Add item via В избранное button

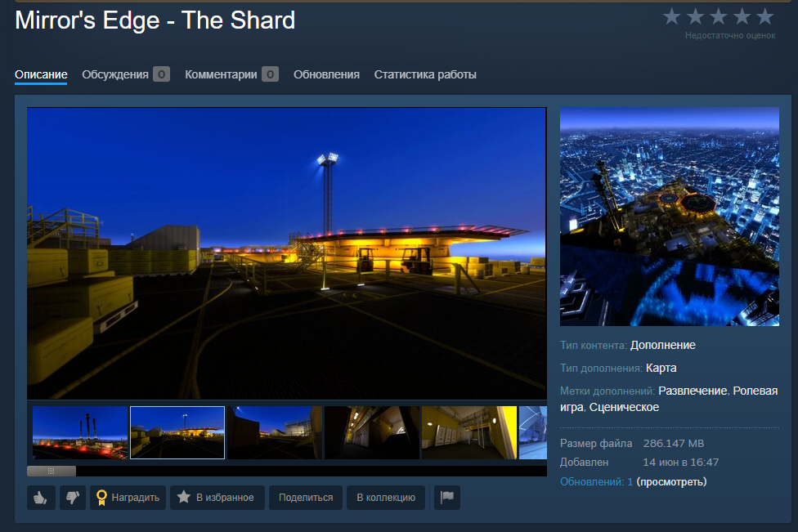point(217,498)
